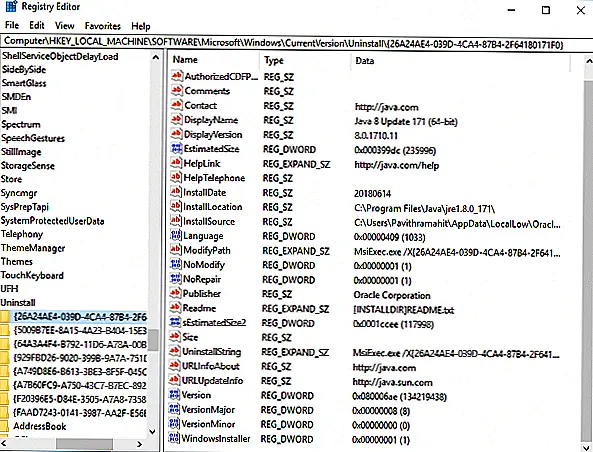
Task: Click the ModifyPath value icon
Action: click(x=175, y=250)
